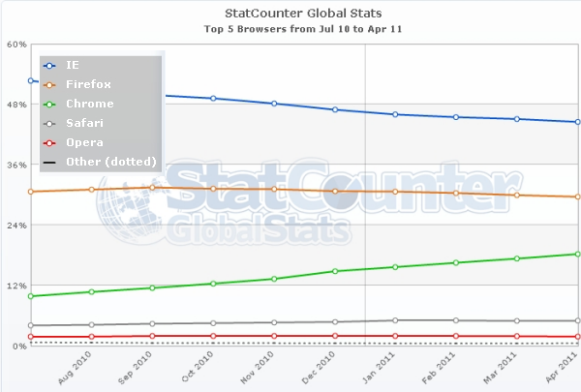Select the Chrome legend label text

click(x=89, y=104)
